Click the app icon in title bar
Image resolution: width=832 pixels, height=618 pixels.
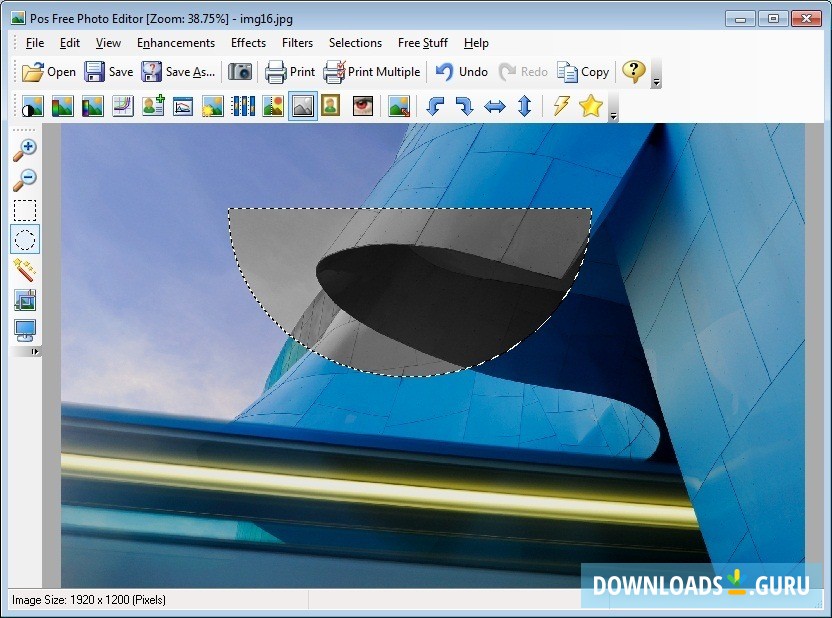click(18, 19)
